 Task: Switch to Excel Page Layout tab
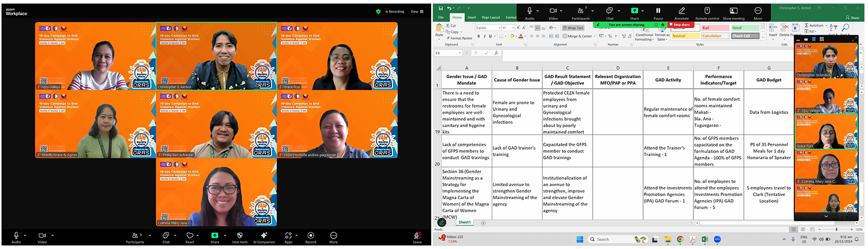pos(491,17)
